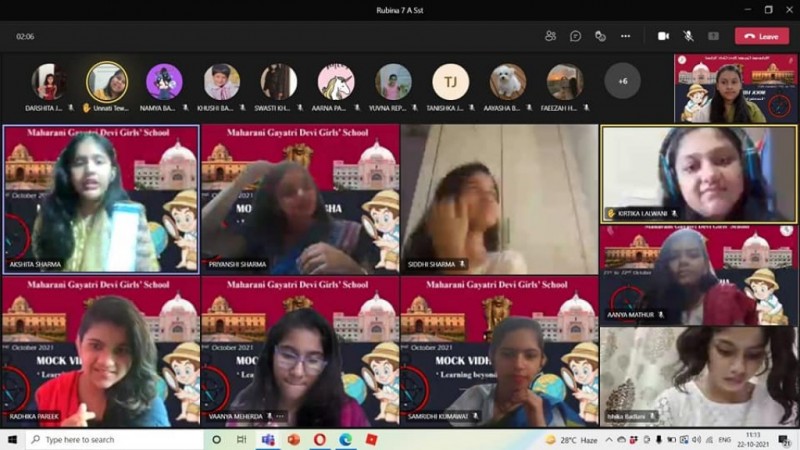Image resolution: width=800 pixels, height=450 pixels.
Task: Select Akshita Sharma's video tile
Action: (101, 199)
